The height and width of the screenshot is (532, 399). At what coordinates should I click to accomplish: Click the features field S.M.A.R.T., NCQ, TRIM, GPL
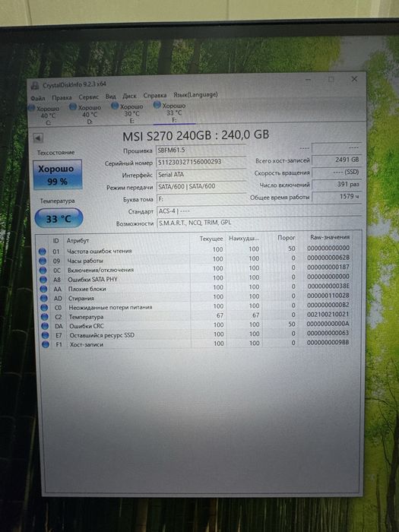click(259, 223)
